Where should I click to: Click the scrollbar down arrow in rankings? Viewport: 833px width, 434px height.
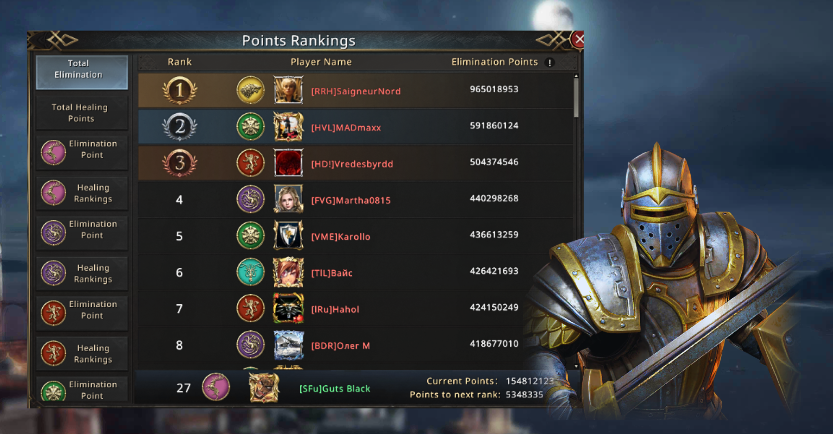tap(576, 366)
